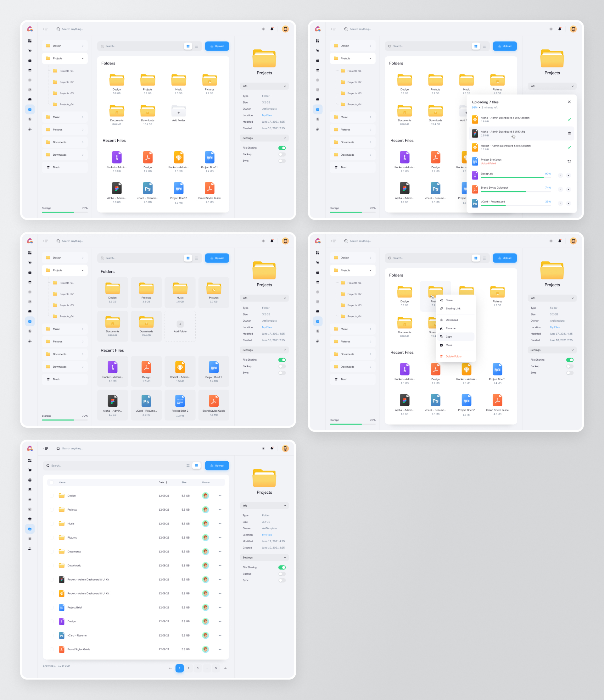The image size is (604, 700).
Task: Jump to page 5 in pagination
Action: (216, 668)
